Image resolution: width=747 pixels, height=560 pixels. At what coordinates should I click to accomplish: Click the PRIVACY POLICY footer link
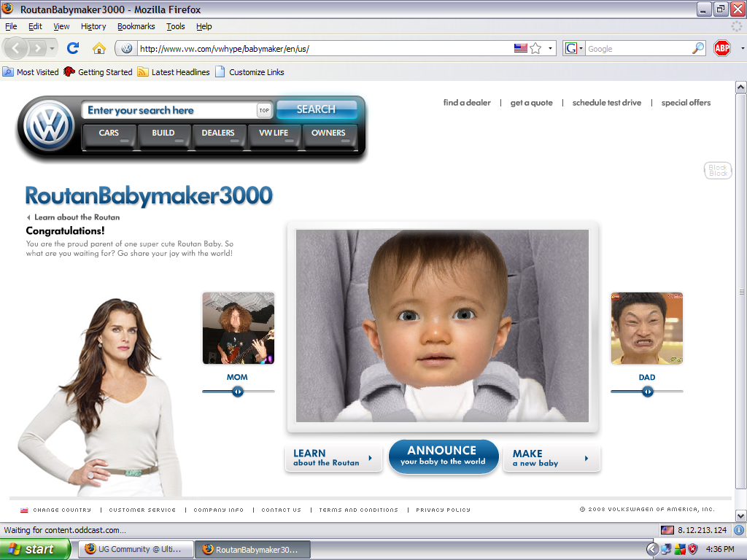[443, 510]
